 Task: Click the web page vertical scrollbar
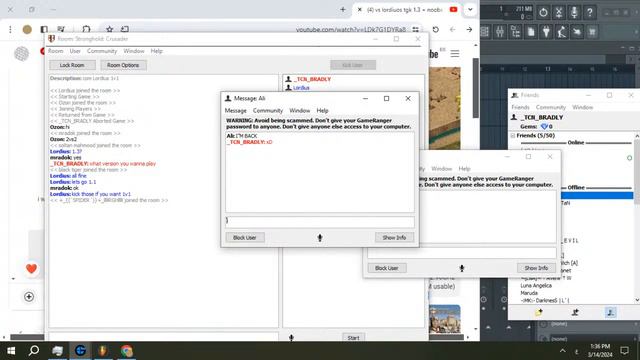tap(476, 88)
